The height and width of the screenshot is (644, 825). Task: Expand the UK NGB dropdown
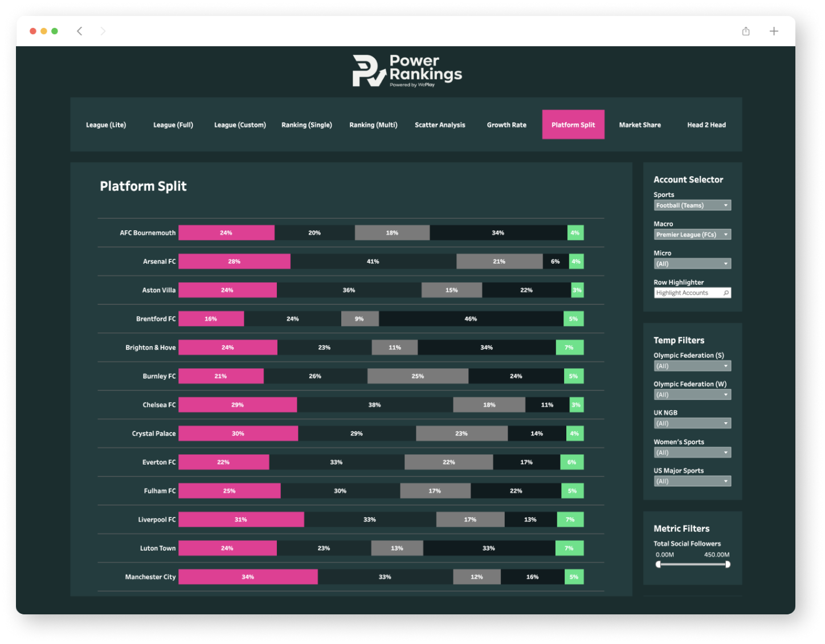pyautogui.click(x=692, y=423)
